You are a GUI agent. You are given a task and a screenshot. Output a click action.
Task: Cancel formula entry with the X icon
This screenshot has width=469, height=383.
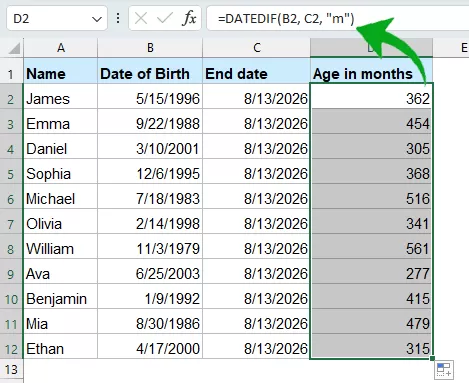click(141, 18)
